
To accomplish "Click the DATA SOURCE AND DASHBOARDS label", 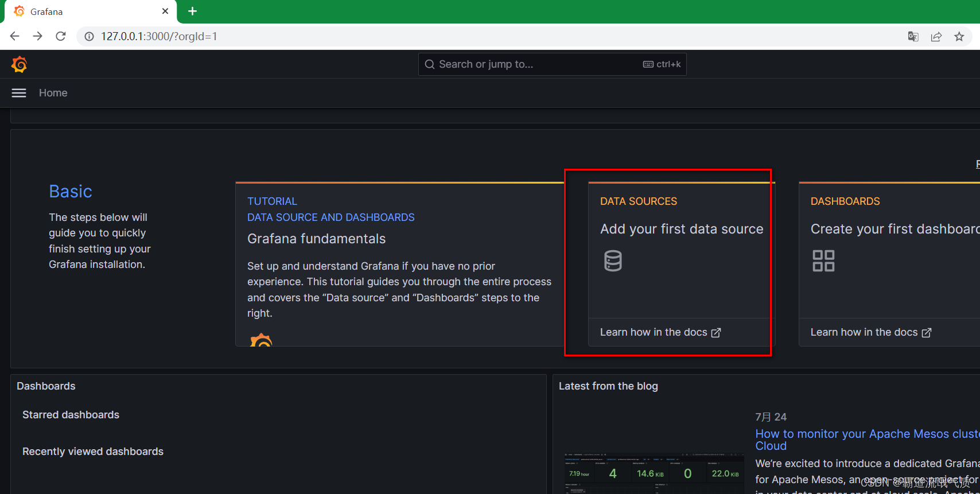I will (x=331, y=217).
